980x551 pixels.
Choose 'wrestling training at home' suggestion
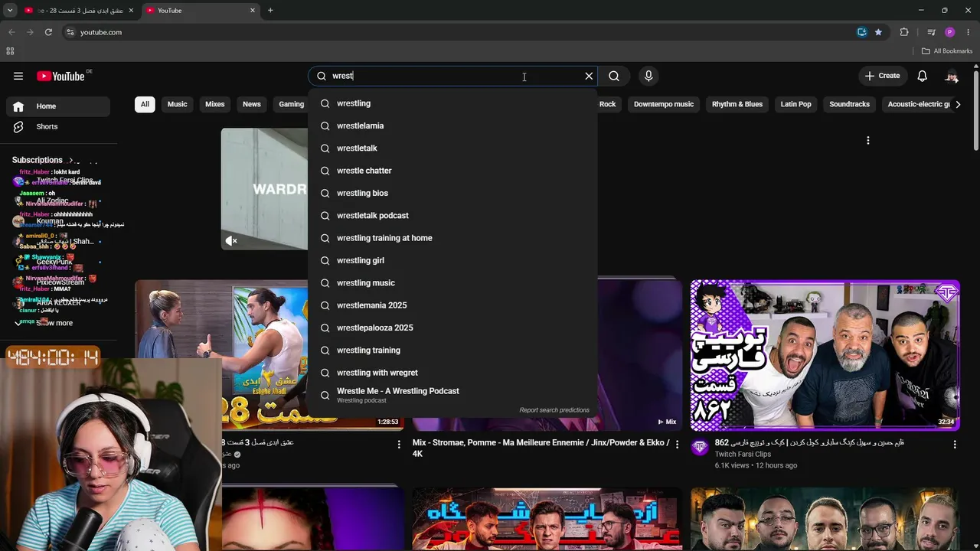coord(452,238)
